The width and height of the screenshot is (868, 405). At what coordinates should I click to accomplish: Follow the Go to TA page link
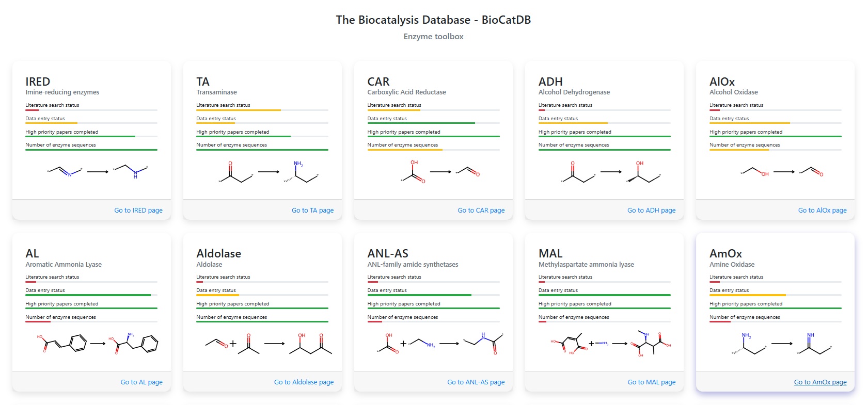pyautogui.click(x=312, y=210)
